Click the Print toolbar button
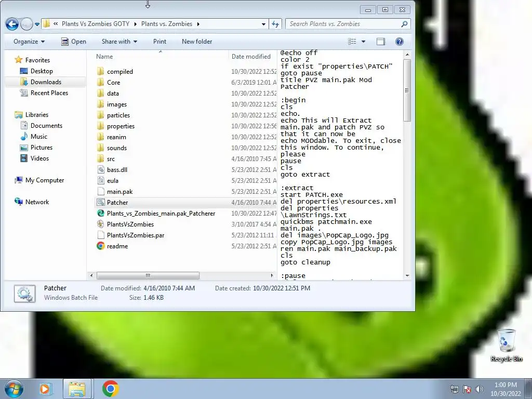 point(159,42)
